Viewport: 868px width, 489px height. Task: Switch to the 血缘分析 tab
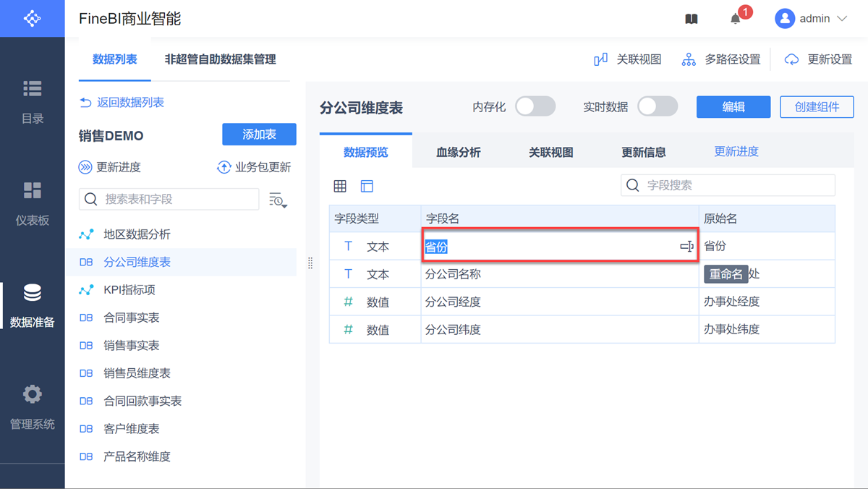point(458,152)
